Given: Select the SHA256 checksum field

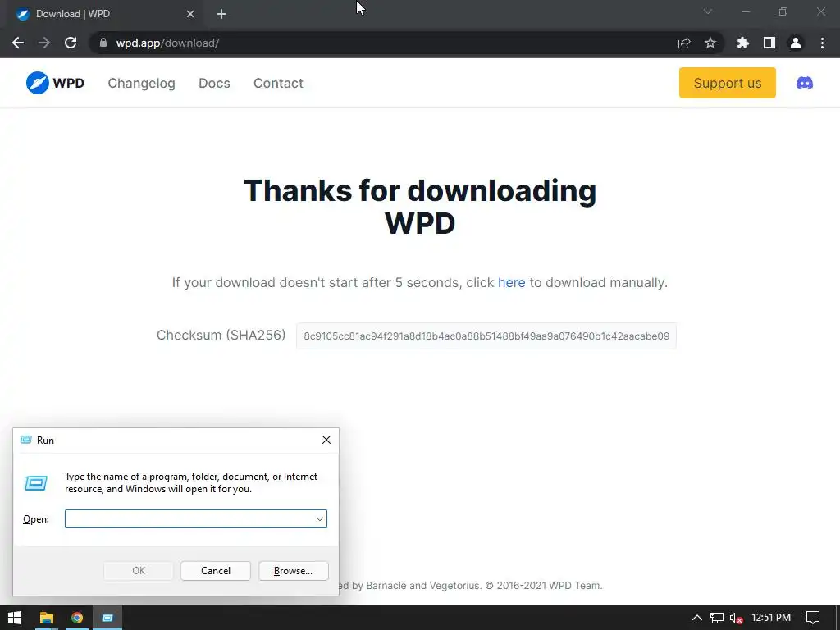Looking at the screenshot, I should click(486, 336).
